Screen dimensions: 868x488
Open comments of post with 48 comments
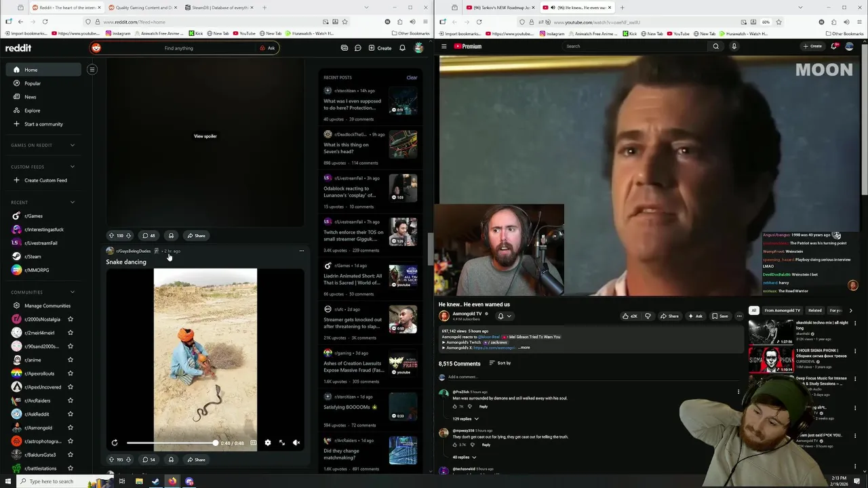click(x=149, y=235)
